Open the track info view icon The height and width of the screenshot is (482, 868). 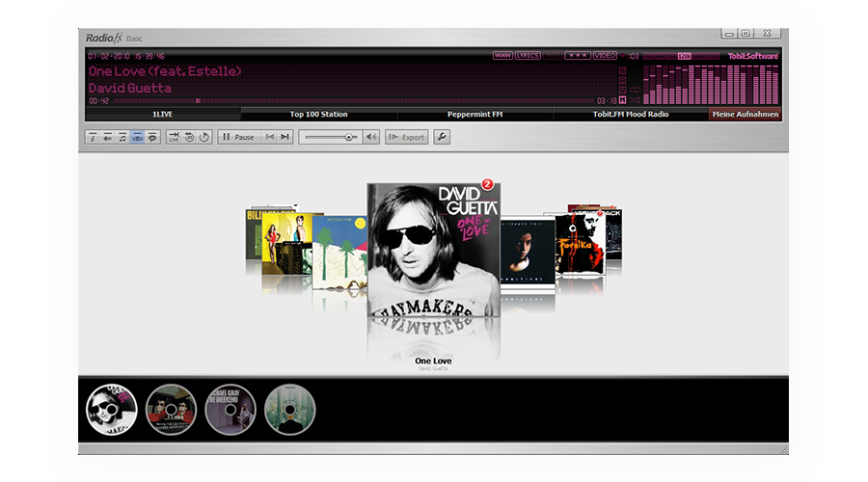(x=93, y=137)
